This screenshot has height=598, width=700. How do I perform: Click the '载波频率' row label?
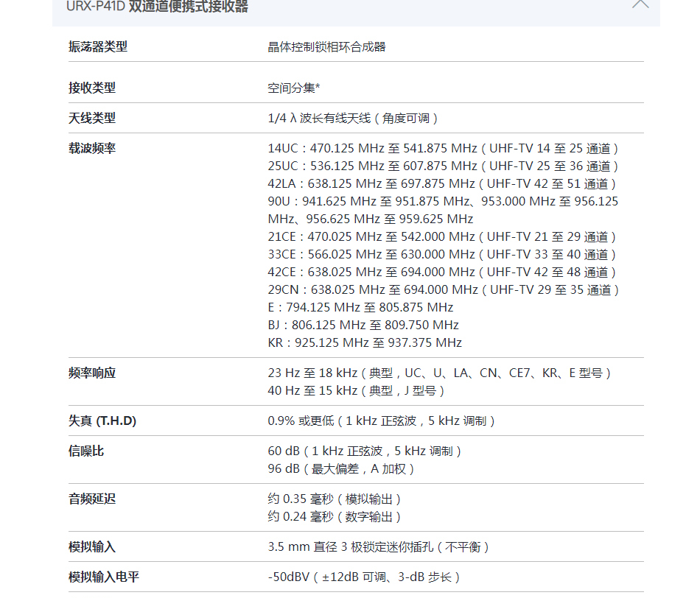point(92,148)
